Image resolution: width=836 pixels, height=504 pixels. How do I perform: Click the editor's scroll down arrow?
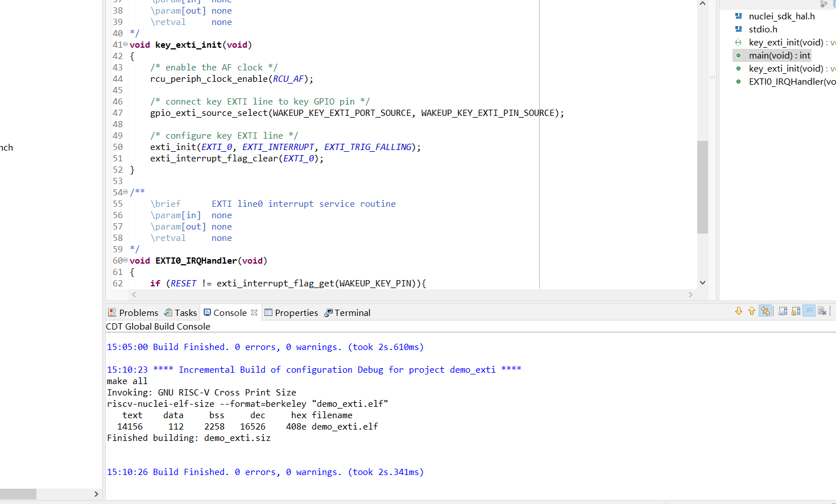point(702,282)
